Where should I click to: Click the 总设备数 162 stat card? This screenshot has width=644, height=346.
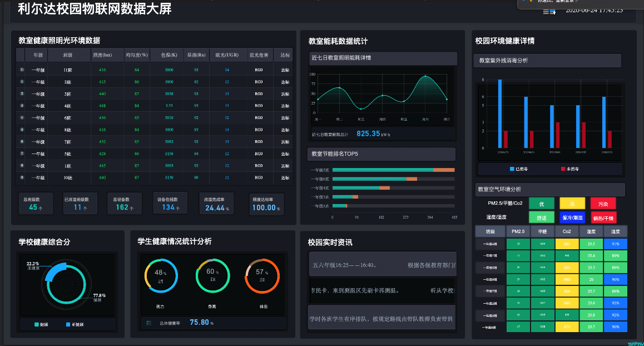[x=122, y=204]
